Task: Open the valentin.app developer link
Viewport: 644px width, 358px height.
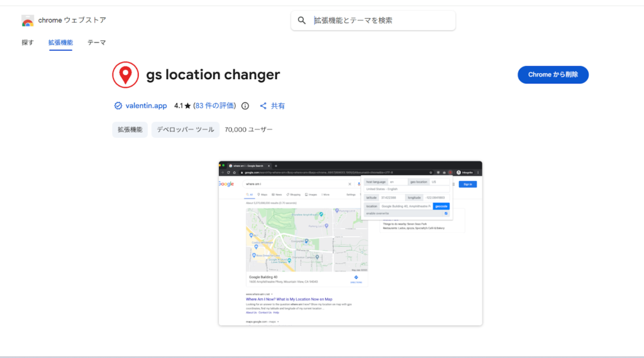Action: [146, 106]
